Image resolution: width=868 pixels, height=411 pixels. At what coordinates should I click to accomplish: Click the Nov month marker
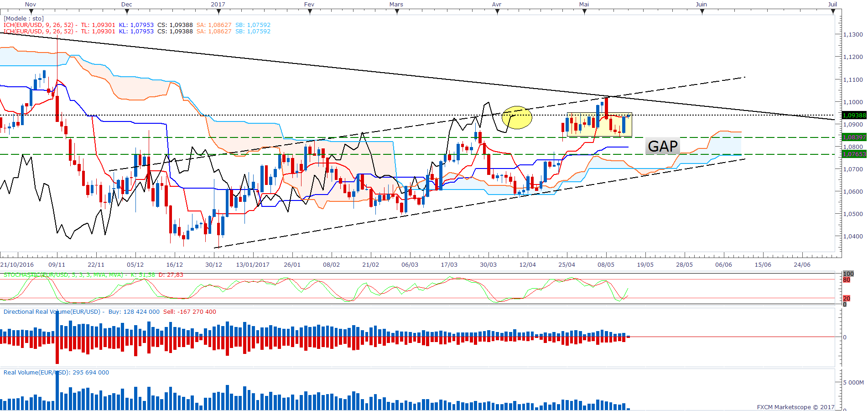(31, 5)
